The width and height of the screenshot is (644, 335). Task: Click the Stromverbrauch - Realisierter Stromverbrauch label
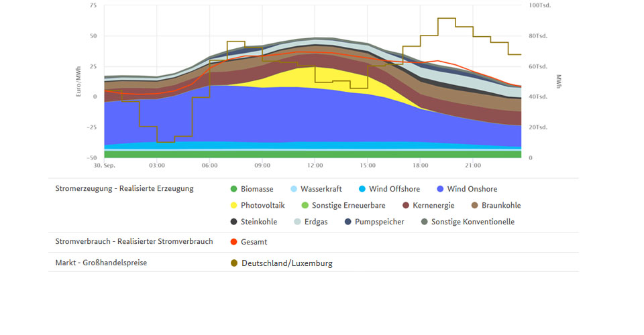134,241
